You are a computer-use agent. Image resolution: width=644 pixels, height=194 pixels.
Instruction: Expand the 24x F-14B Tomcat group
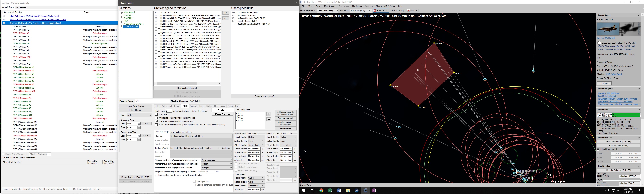click(x=4, y=16)
